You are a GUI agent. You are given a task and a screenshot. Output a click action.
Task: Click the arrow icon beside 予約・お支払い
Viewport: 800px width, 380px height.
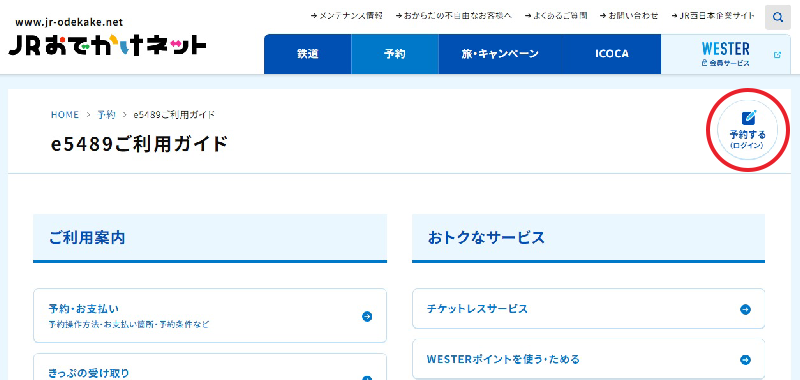tap(367, 316)
